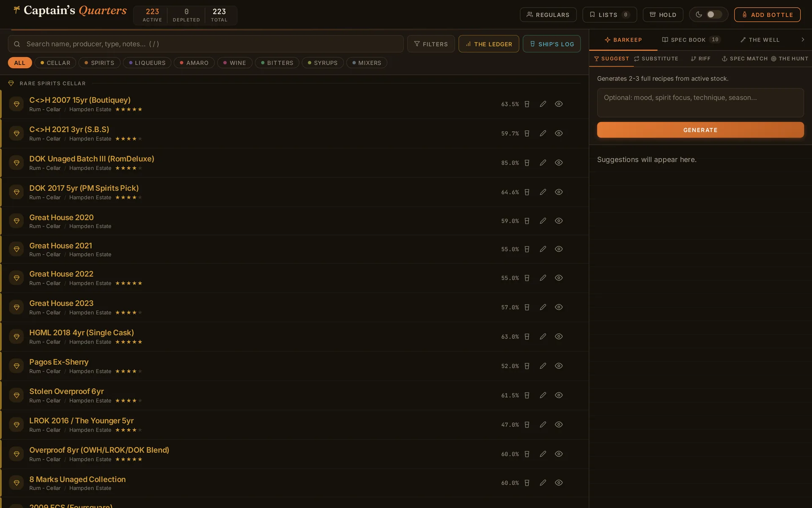Toggle visibility of Great House 2022
The height and width of the screenshot is (508, 812).
pyautogui.click(x=559, y=278)
